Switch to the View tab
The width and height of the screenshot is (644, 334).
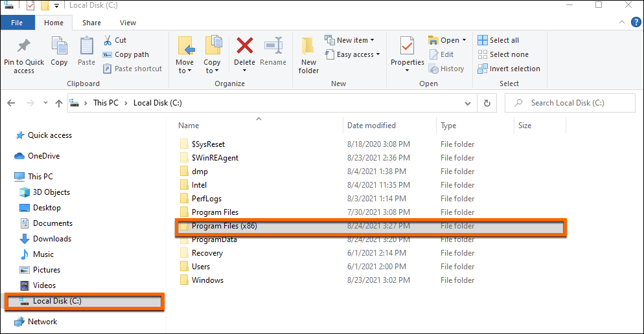point(128,23)
